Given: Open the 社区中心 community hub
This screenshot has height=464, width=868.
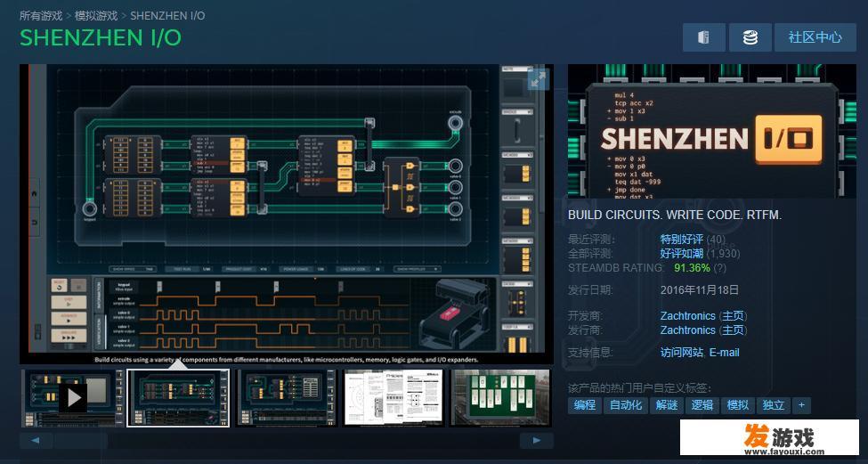Looking at the screenshot, I should [x=815, y=37].
